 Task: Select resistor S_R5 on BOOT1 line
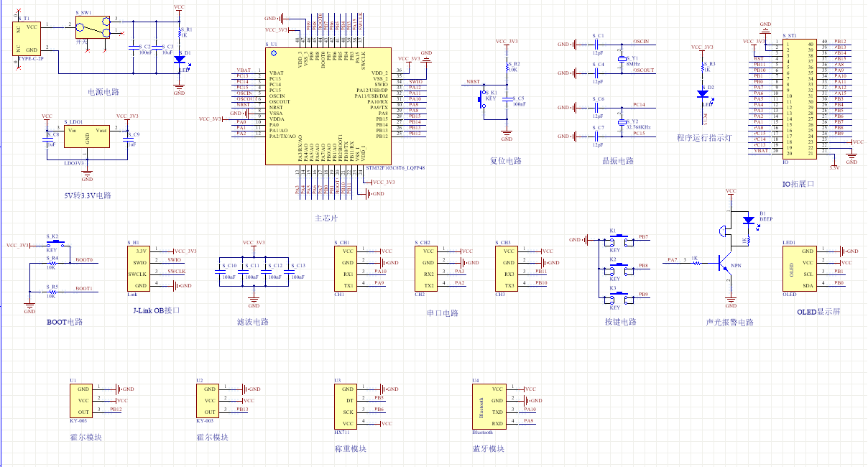(52, 292)
